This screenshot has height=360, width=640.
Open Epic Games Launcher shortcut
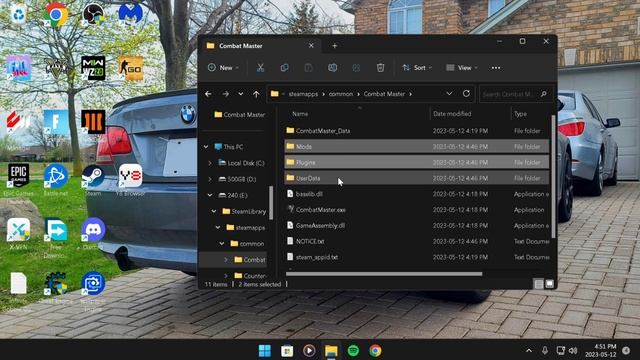pos(18,180)
